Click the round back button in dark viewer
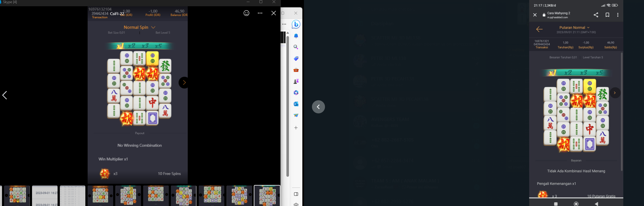 tap(318, 107)
